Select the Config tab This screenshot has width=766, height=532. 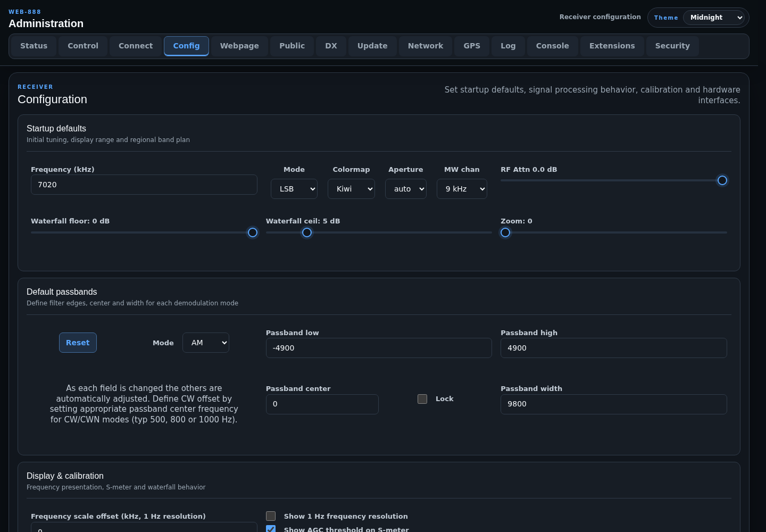click(x=186, y=46)
